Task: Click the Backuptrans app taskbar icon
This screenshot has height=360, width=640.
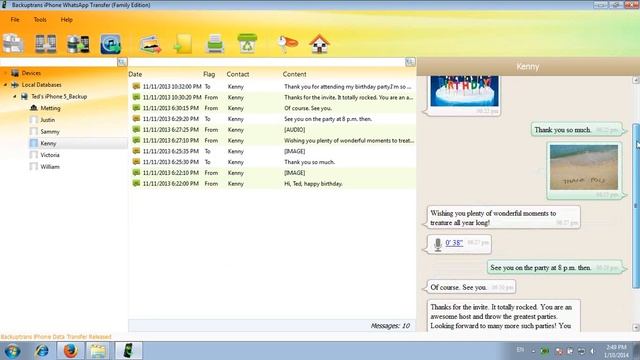Action: click(x=128, y=351)
